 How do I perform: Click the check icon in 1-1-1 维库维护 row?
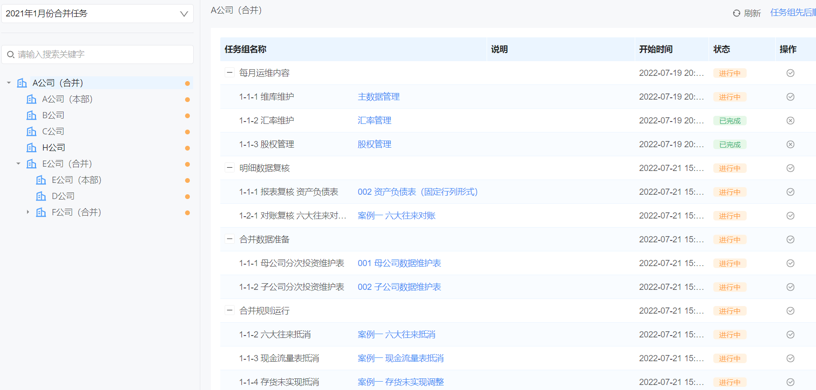coord(790,97)
